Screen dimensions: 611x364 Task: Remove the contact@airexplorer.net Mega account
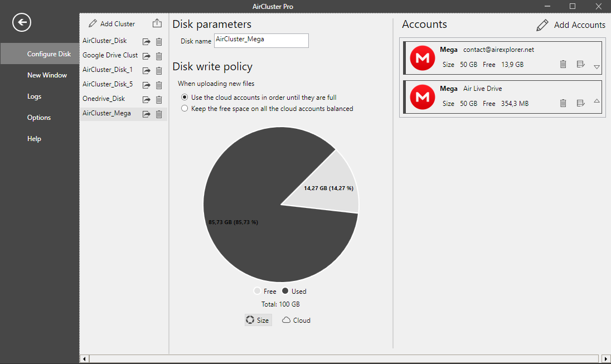pyautogui.click(x=563, y=65)
